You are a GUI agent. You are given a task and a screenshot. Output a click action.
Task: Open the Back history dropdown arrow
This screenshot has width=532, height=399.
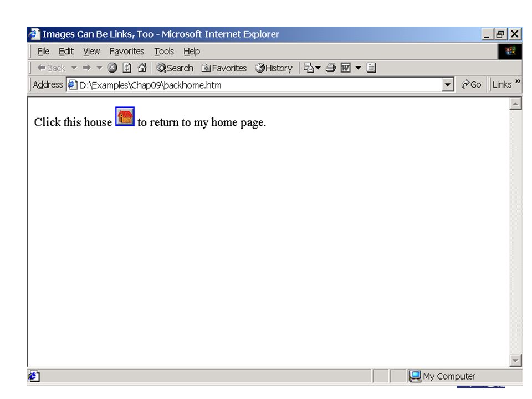tap(74, 68)
